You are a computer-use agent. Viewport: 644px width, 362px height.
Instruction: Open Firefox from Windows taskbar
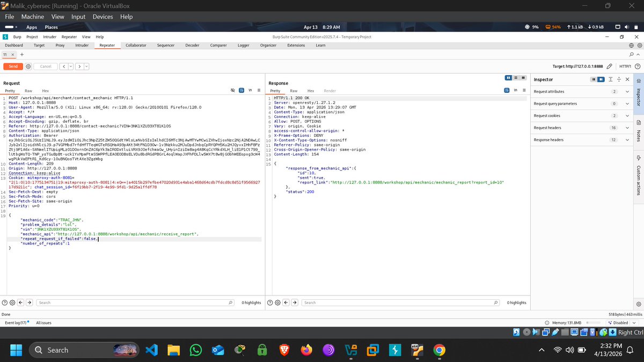[x=306, y=350]
